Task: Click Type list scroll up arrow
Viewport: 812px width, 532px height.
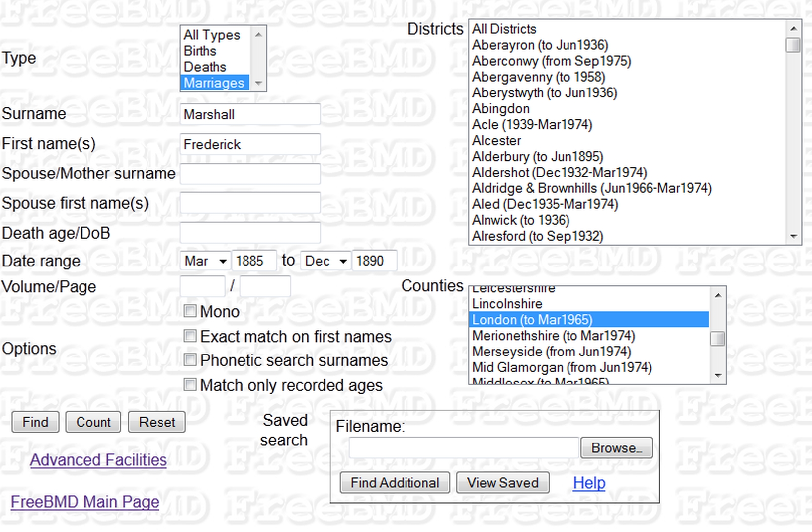Action: [x=258, y=35]
